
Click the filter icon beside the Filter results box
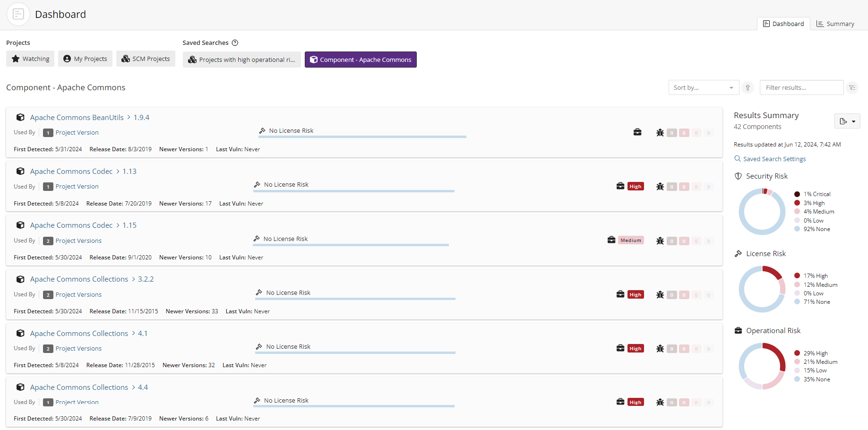click(852, 87)
